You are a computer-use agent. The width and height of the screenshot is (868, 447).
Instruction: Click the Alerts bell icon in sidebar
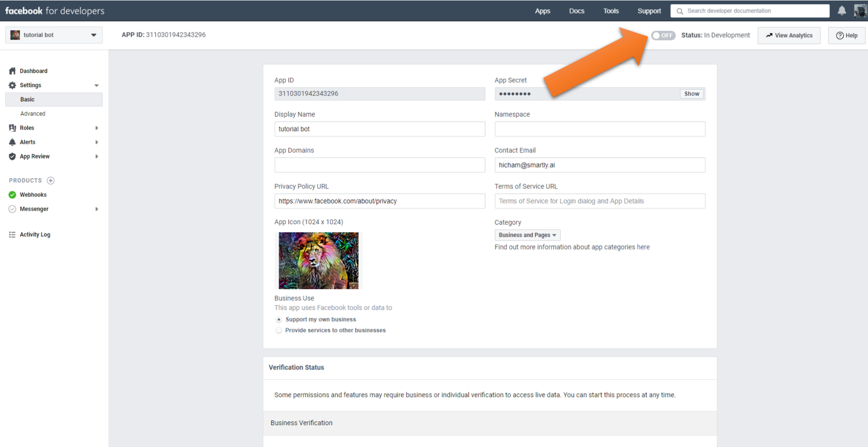tap(12, 142)
